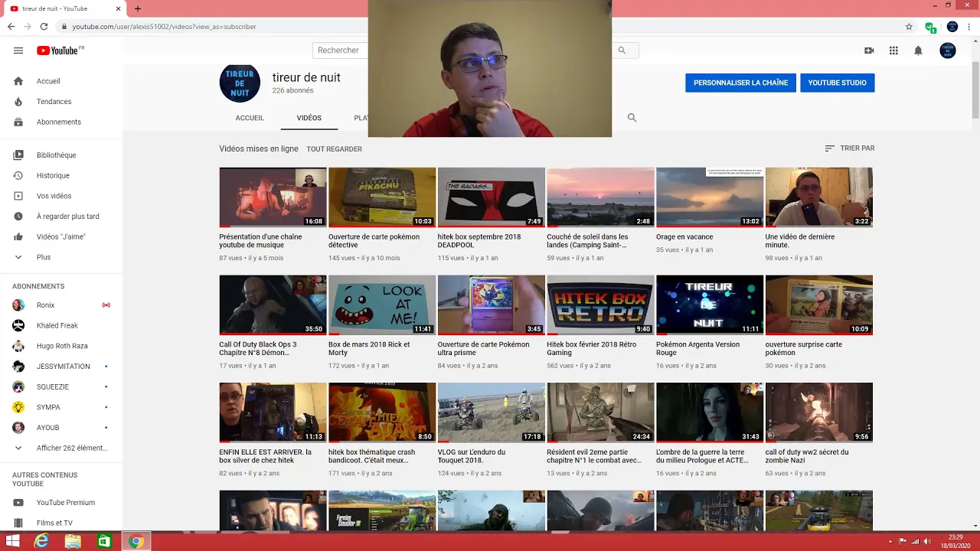Open Hitek box février 2018 Rétro Gaming thumbnail
The width and height of the screenshot is (980, 551).
coord(600,305)
